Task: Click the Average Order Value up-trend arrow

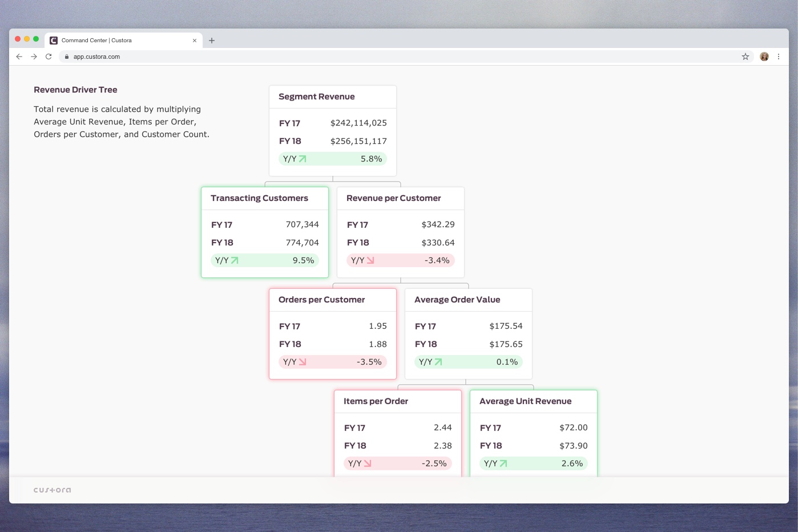Action: (438, 362)
